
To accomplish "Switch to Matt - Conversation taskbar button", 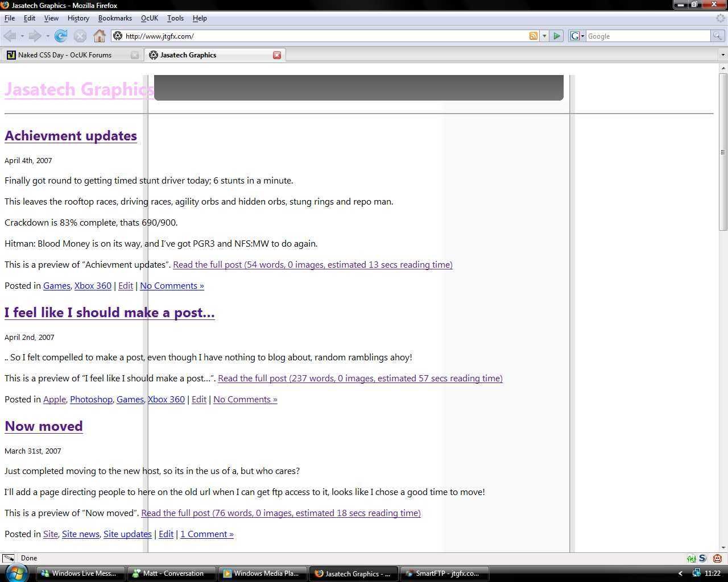I will pyautogui.click(x=171, y=573).
